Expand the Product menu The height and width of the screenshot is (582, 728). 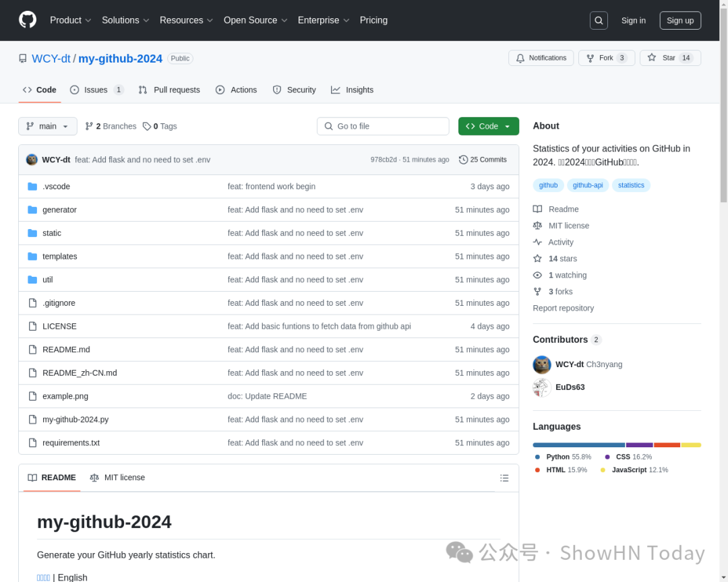[71, 20]
